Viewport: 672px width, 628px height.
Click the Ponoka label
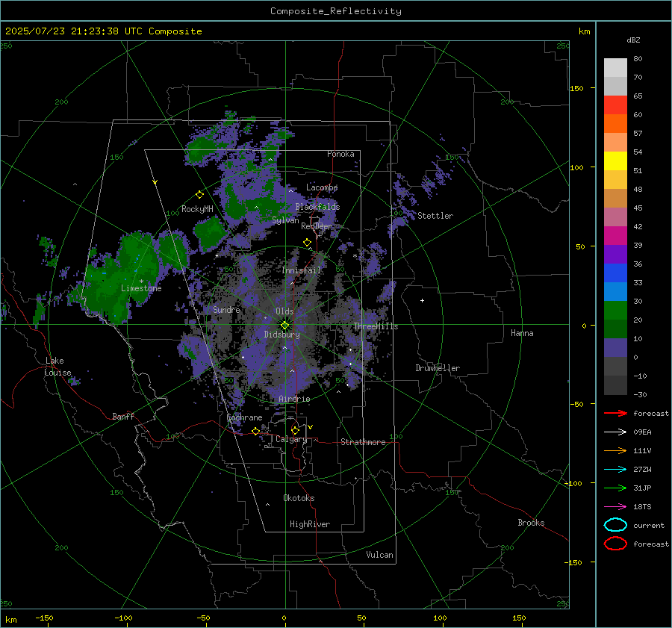coord(340,154)
